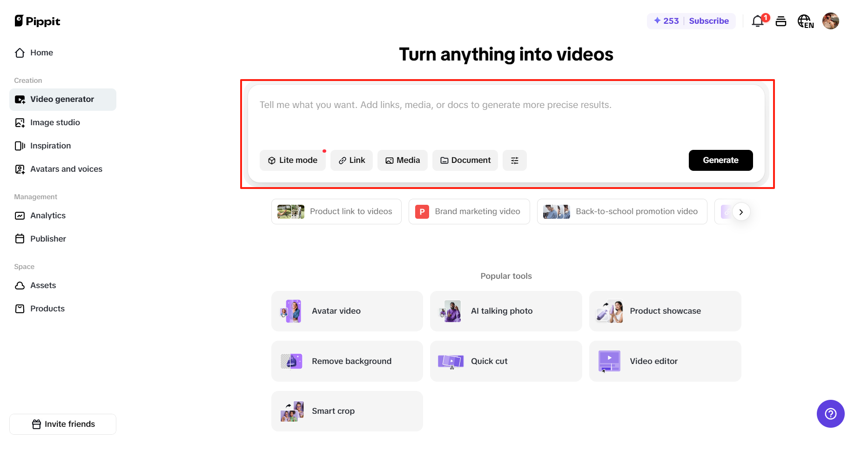This screenshot has height=451, width=868.
Task: Open Image studio from the sidebar
Action: click(x=54, y=122)
